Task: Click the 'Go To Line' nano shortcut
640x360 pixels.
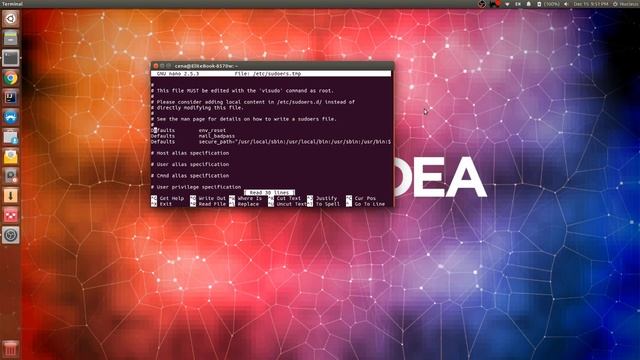Action: (365, 204)
